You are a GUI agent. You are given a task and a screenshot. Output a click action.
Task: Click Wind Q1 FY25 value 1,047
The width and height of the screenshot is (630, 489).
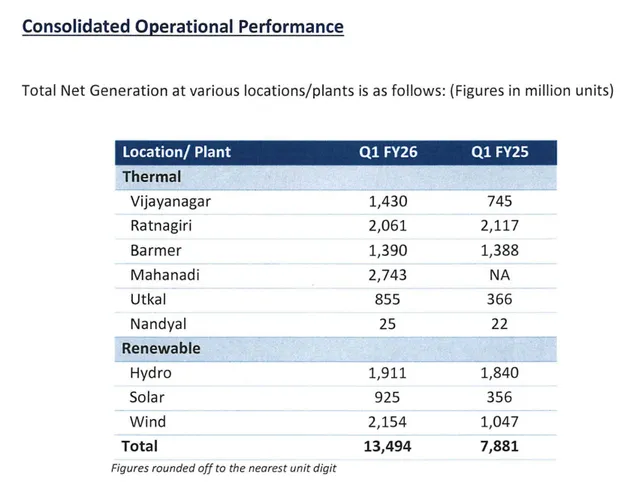[500, 422]
